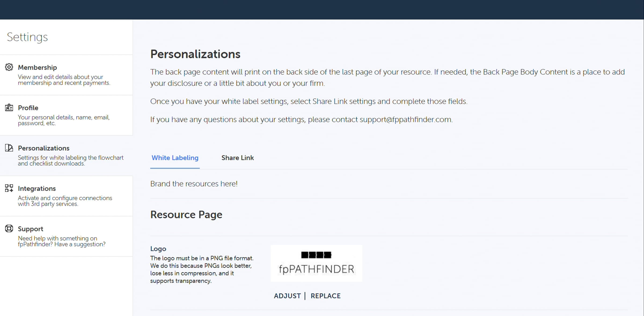Open the Integrations settings section
Screen dimensions: 644x316
66,196
